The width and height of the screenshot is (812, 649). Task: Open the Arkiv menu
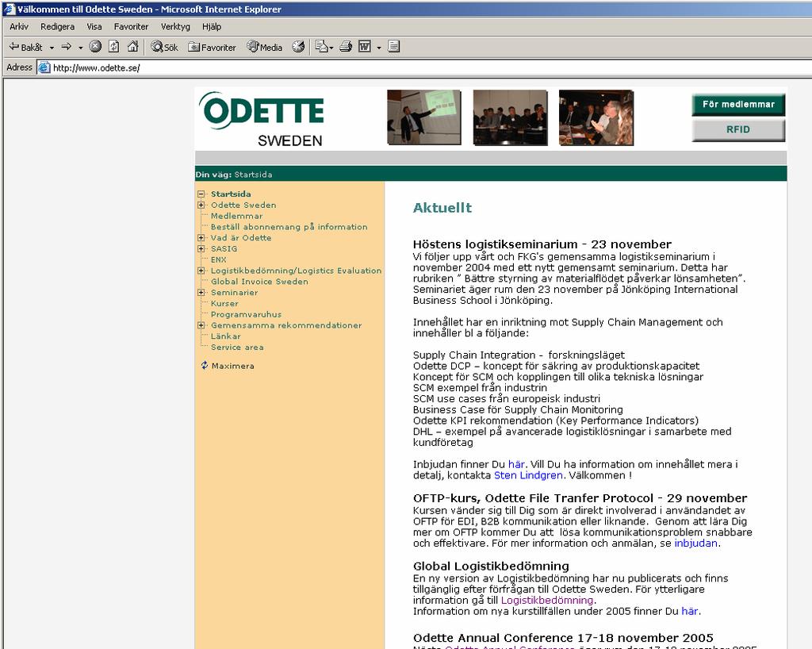tap(19, 26)
